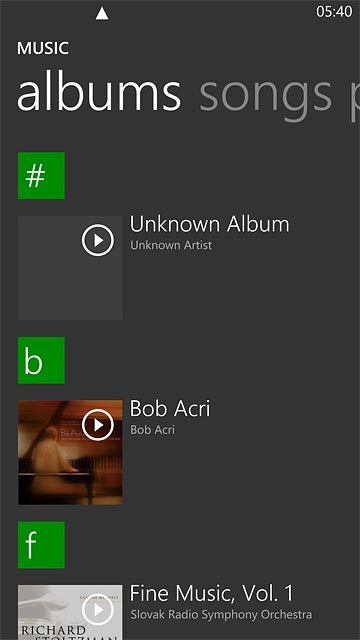
Task: Open Fine Music, Vol. 1 title
Action: 211,593
